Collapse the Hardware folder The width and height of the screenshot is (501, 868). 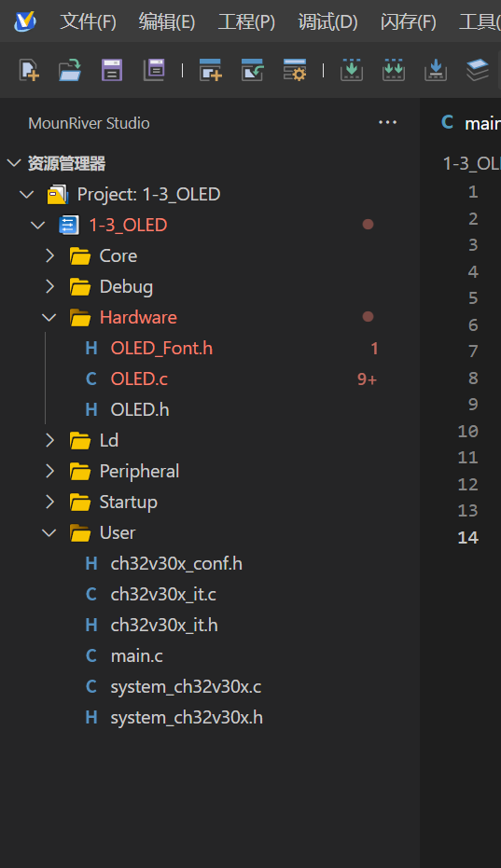tap(49, 317)
